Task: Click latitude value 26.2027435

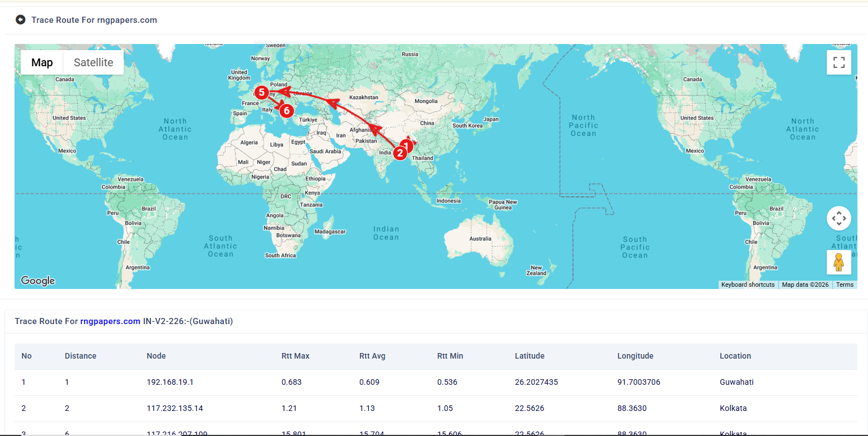Action: click(x=537, y=382)
